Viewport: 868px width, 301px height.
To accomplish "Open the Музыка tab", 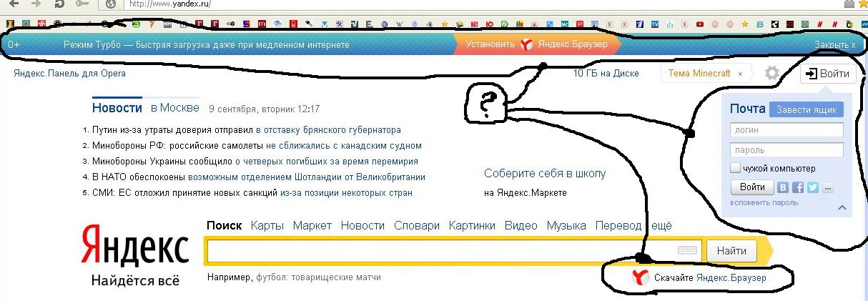I will pyautogui.click(x=566, y=225).
